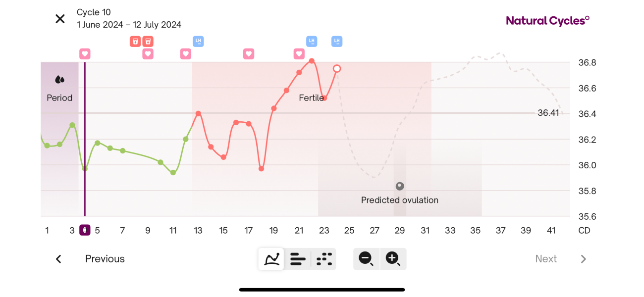This screenshot has width=644, height=297.
Task: Go to the Previous cycle
Action: click(x=105, y=259)
